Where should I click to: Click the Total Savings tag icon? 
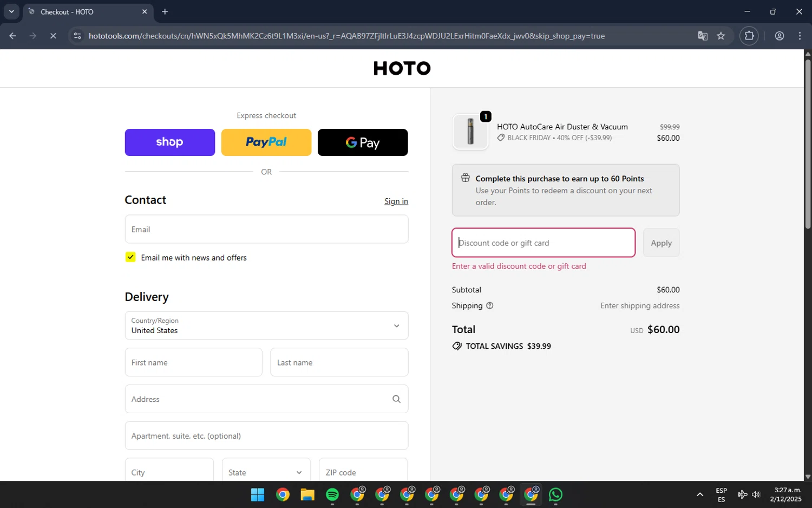pyautogui.click(x=457, y=346)
